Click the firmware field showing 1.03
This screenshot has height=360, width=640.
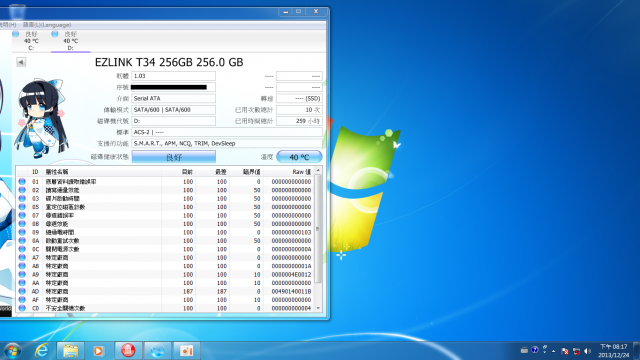[x=173, y=76]
